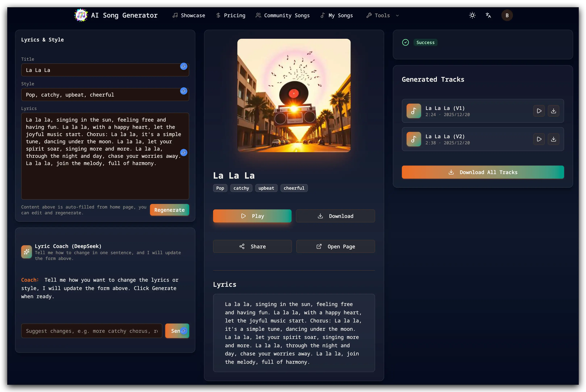The image size is (586, 392).
Task: Select the Lyric Coach sparkle icon
Action: click(26, 252)
